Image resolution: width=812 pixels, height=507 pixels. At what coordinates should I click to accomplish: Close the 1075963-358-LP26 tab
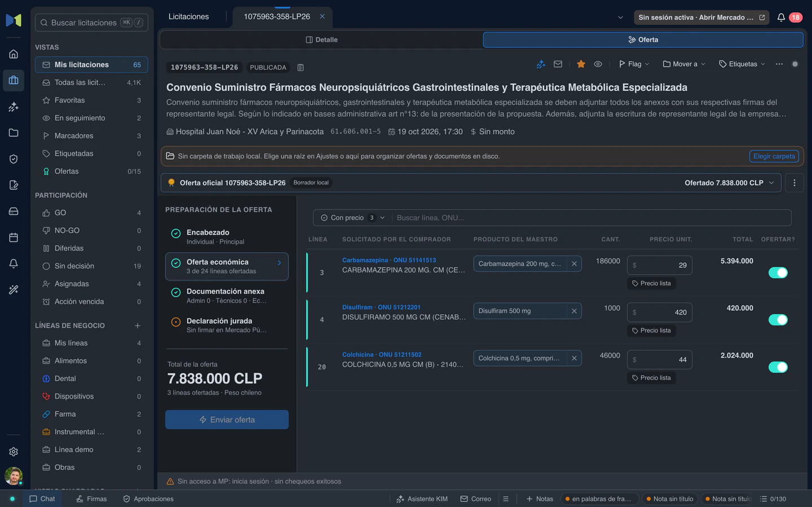pos(322,17)
